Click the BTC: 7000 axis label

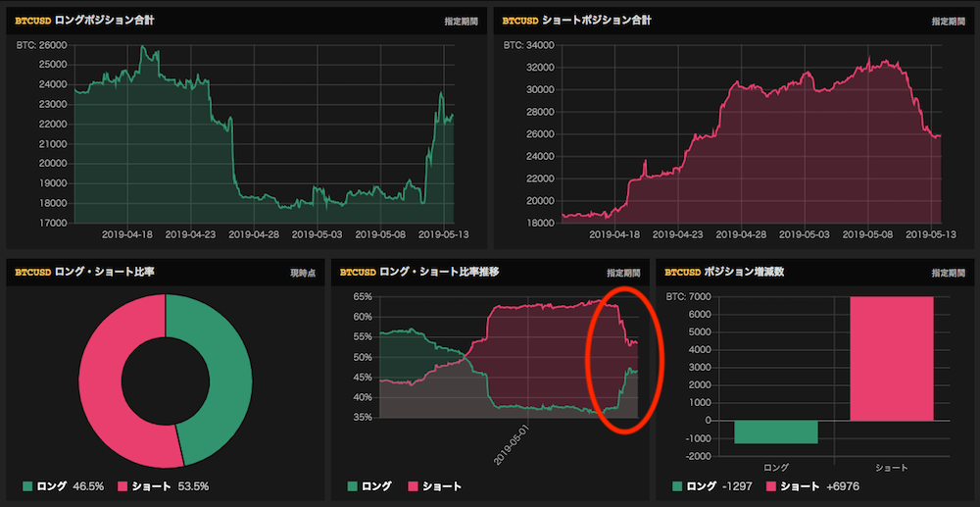691,296
